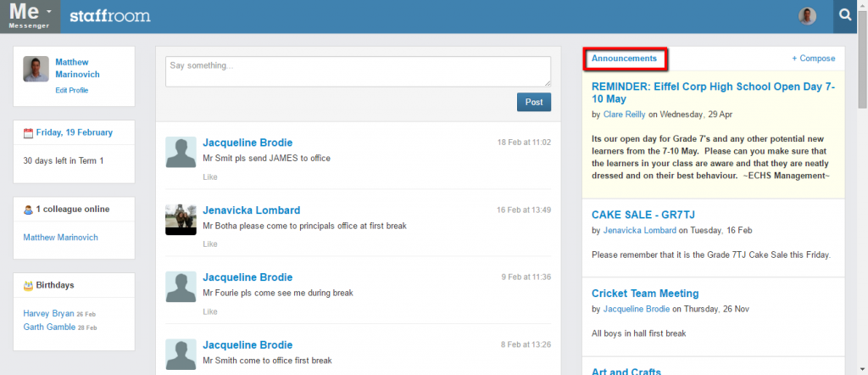Click avatar on Mr Fourie post
This screenshot has width=868, height=375.
tap(181, 287)
